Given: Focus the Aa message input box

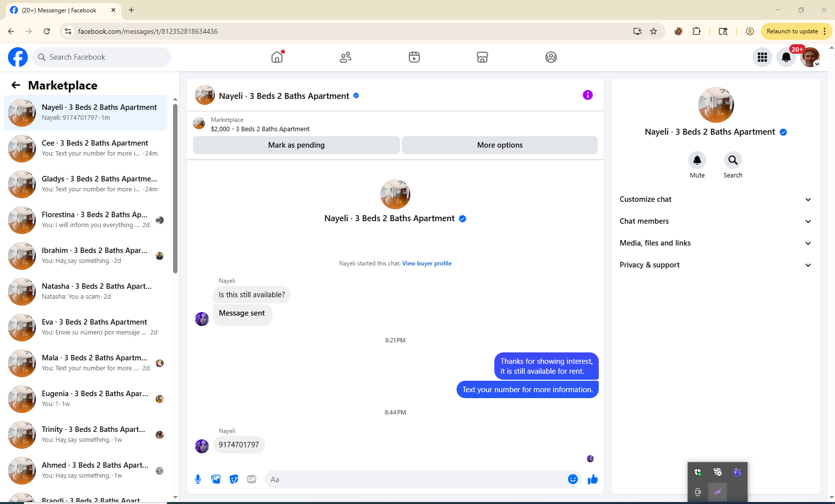Looking at the screenshot, I should pyautogui.click(x=415, y=480).
